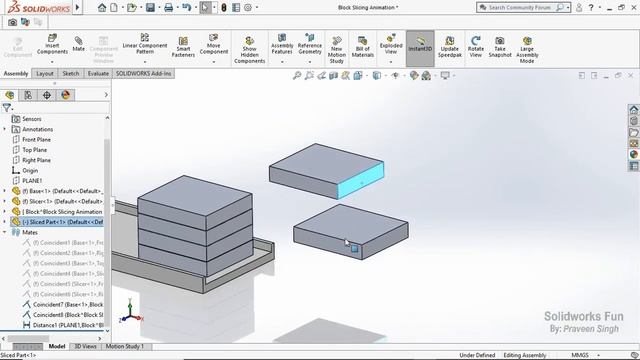Select Top Plane in tree
Viewport: 640px width, 360px height.
(34, 150)
